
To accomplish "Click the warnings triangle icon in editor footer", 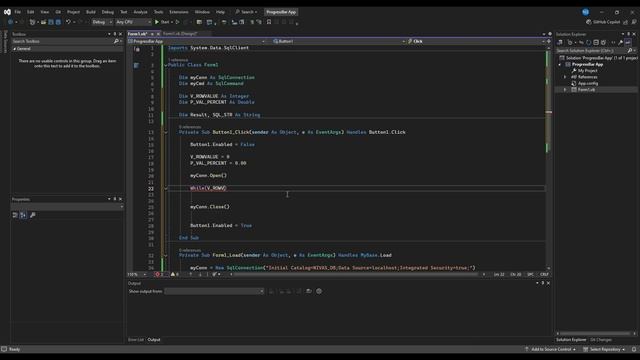I will (x=173, y=274).
